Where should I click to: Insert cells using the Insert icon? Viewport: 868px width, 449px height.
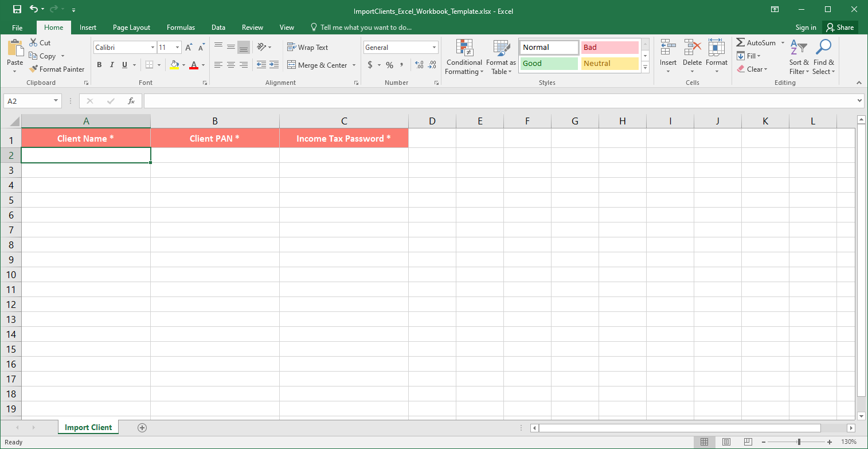[668, 48]
